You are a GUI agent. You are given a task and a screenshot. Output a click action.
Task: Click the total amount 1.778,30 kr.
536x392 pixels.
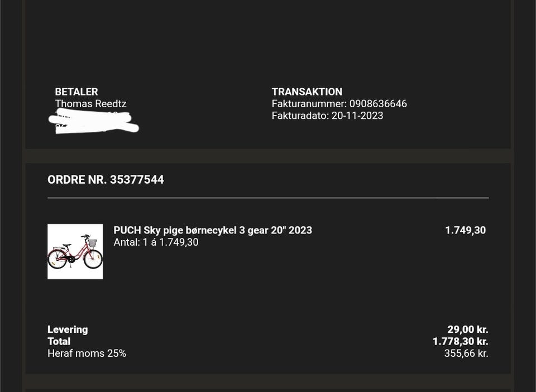[x=460, y=341]
